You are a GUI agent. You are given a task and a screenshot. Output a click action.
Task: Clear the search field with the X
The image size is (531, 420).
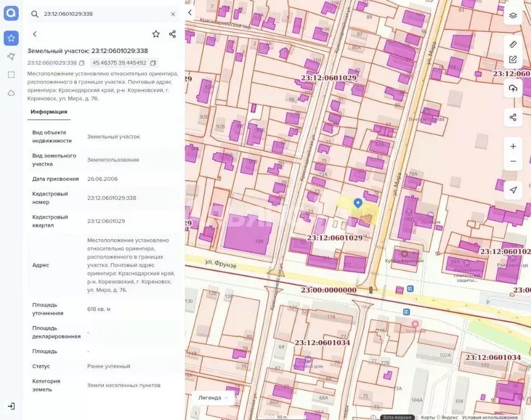[173, 13]
